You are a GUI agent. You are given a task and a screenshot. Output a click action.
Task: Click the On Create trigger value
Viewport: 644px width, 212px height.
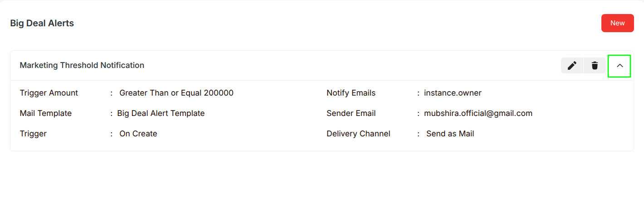pyautogui.click(x=138, y=134)
